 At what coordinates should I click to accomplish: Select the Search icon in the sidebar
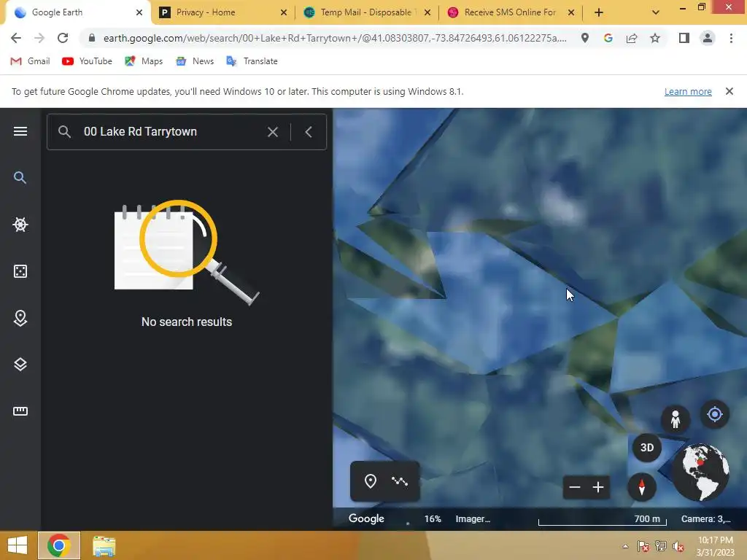click(20, 178)
